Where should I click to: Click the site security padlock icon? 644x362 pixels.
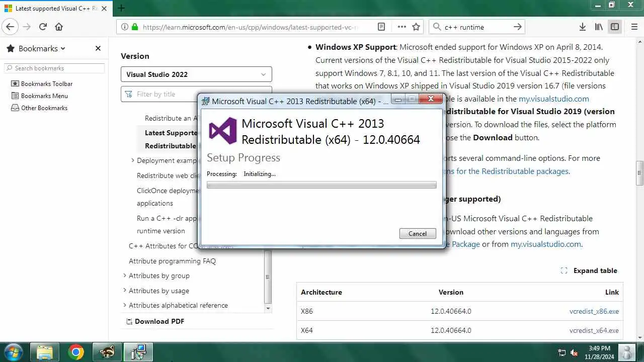pyautogui.click(x=134, y=27)
